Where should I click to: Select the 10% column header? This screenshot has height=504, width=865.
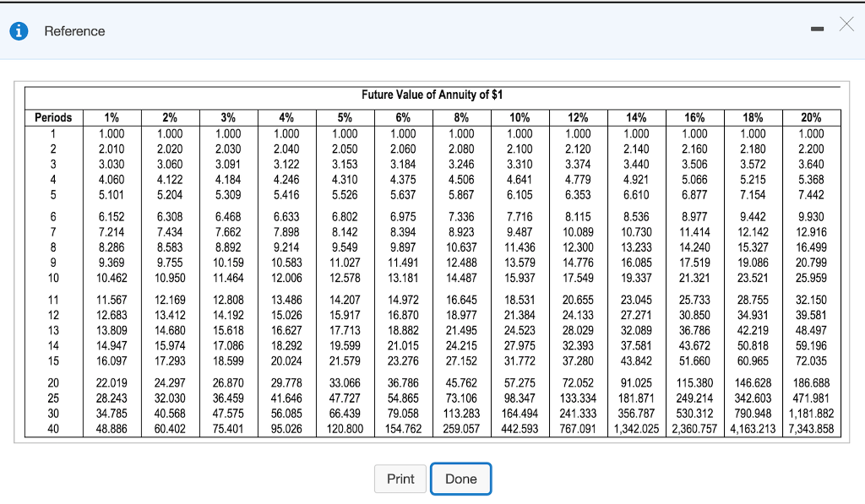[520, 117]
